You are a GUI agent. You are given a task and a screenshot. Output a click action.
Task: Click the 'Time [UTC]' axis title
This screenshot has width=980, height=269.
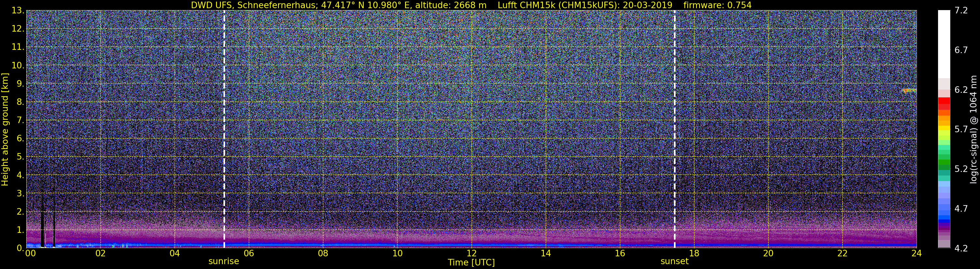click(x=471, y=262)
